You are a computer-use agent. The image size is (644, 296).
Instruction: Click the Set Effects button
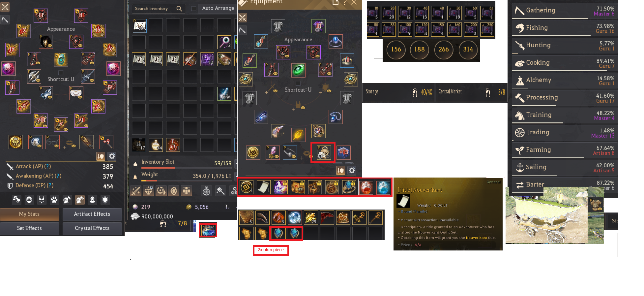pos(30,228)
